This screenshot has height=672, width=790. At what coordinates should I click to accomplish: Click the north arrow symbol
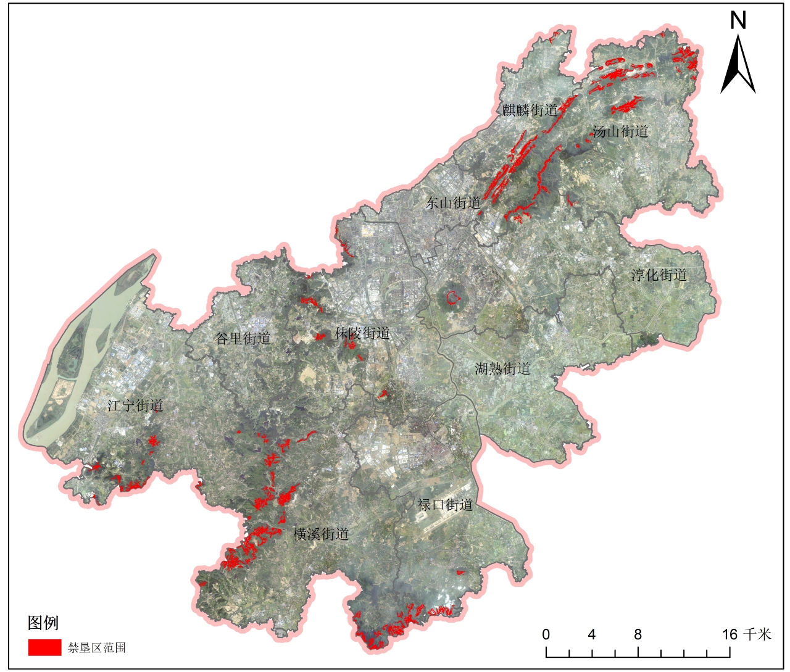pos(738,65)
